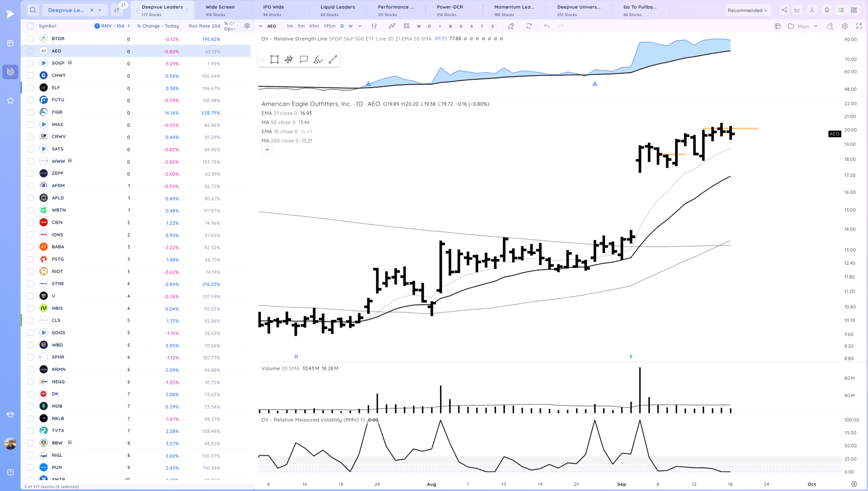Image resolution: width=868 pixels, height=491 pixels.
Task: Check the box for ZEPP
Action: [31, 173]
